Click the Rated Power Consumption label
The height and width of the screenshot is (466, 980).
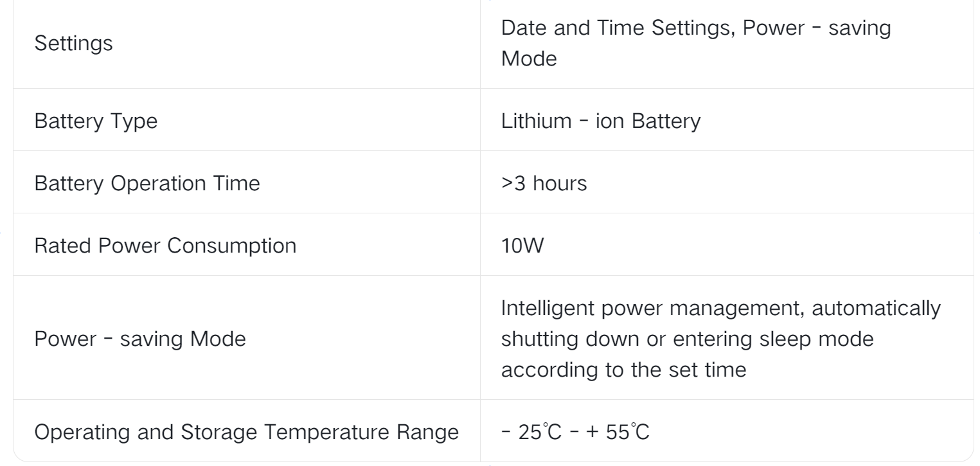[x=165, y=245]
